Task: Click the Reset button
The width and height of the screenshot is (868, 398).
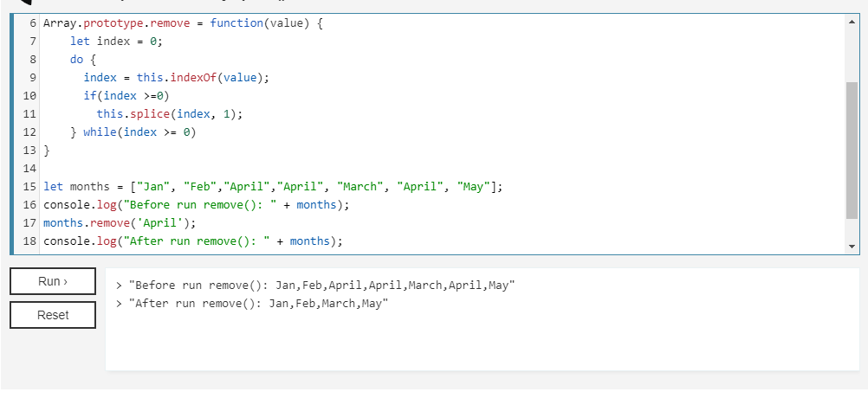Action: point(53,315)
